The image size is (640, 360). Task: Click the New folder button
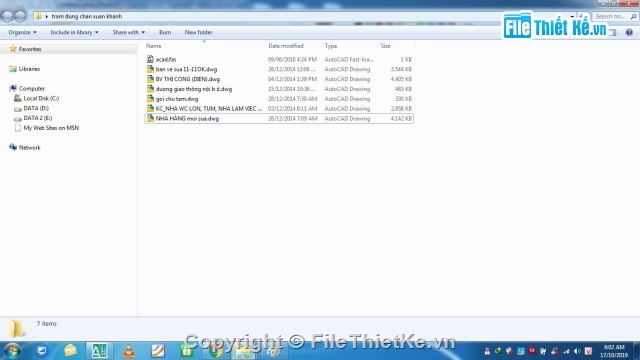tap(198, 32)
